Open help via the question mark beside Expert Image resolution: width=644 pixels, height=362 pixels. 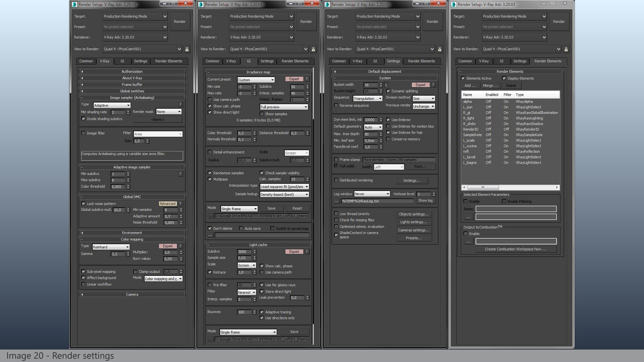(306, 79)
